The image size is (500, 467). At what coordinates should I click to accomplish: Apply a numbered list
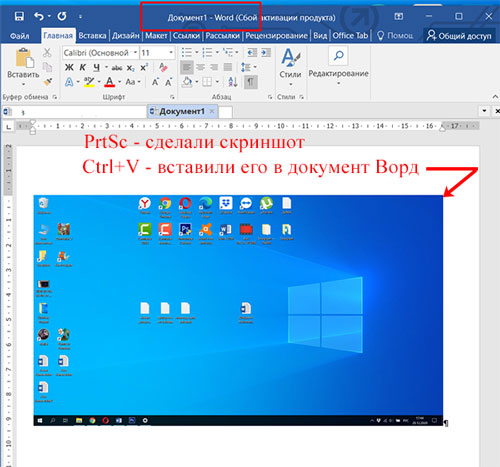point(207,52)
